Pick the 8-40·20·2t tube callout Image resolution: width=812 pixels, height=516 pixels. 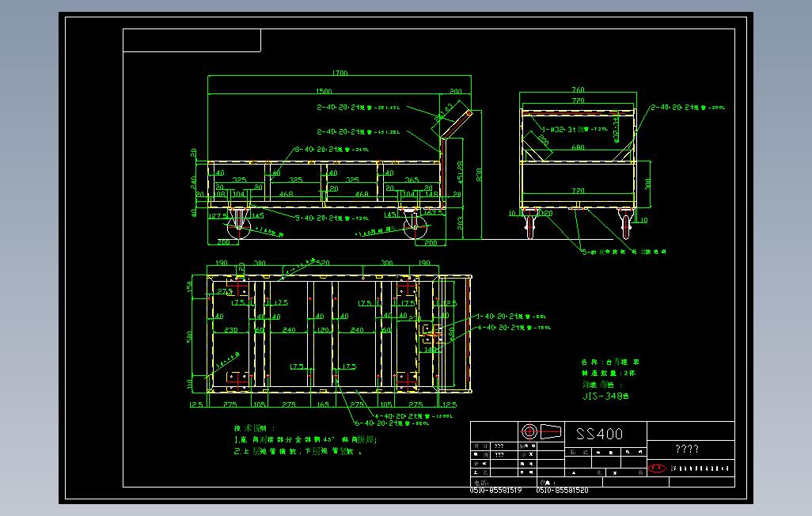[x=332, y=150]
